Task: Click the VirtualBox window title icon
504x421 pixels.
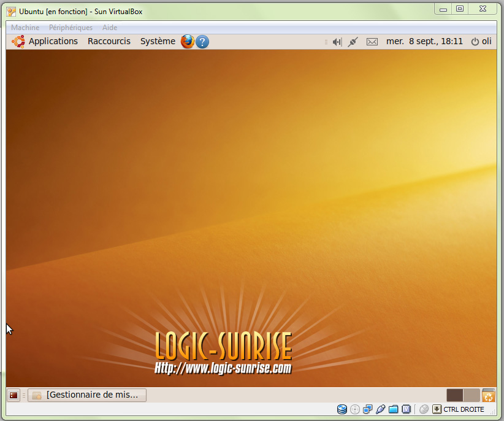Action: pyautogui.click(x=11, y=12)
